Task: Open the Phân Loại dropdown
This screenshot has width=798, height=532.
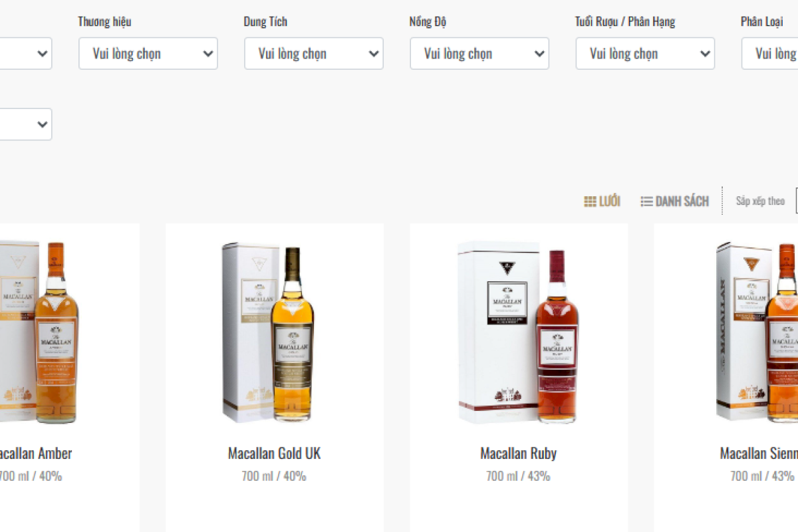Action: tap(770, 53)
